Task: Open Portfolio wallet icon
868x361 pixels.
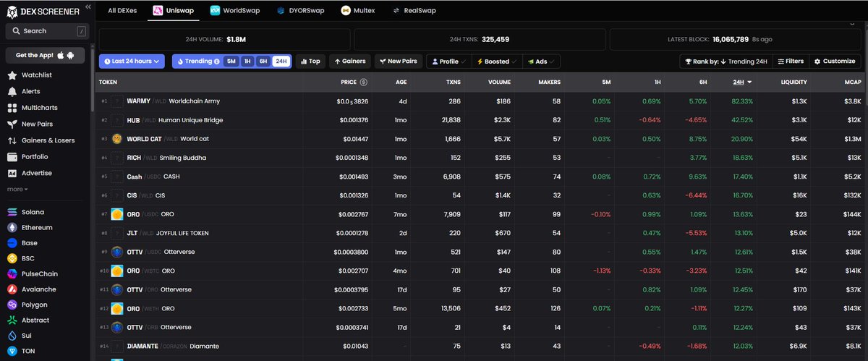Action: point(12,156)
